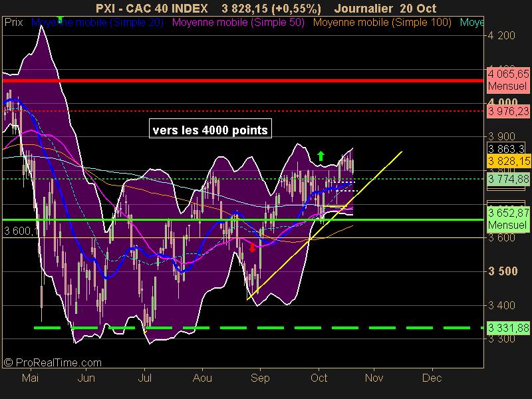The image size is (532, 399).
Task: Click the 'PXI - CAC 40 INDEX' title
Action: (x=152, y=8)
